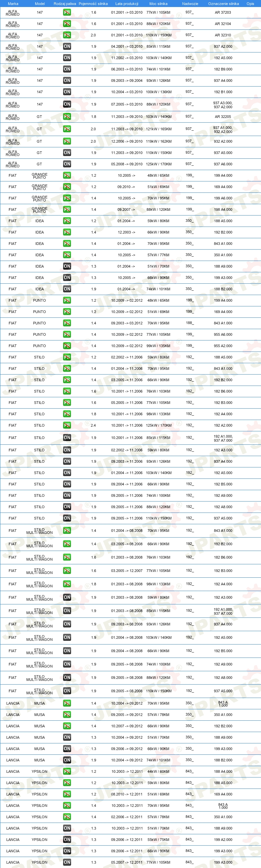261x868 pixels.
Task: Click petrol icon in GT 119kW / 162KM row
Action: 67,142
